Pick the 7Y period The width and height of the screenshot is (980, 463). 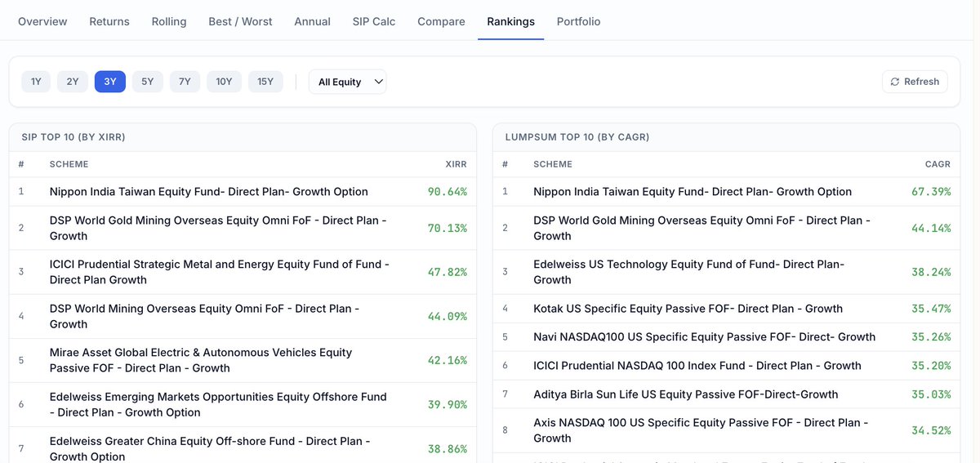(x=185, y=82)
